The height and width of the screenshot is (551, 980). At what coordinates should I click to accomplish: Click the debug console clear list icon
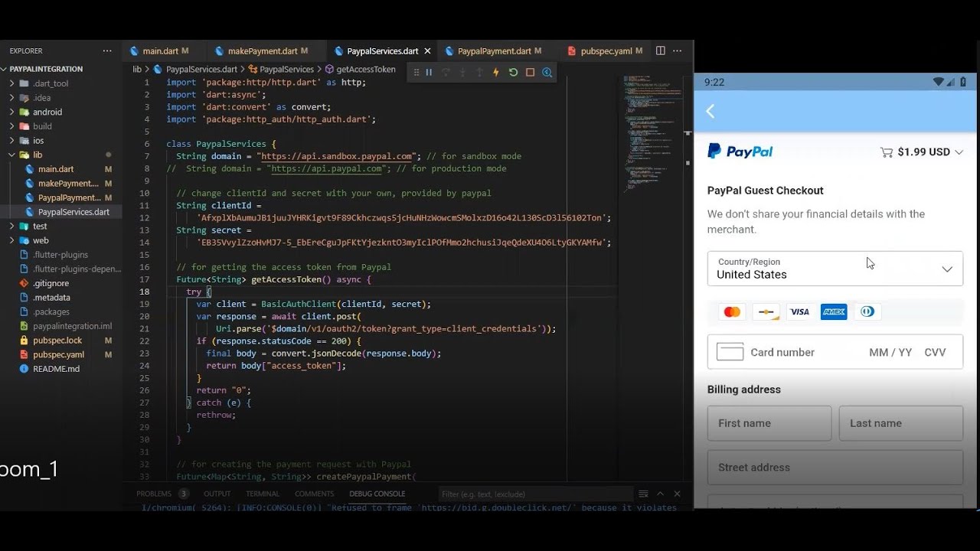pyautogui.click(x=643, y=494)
